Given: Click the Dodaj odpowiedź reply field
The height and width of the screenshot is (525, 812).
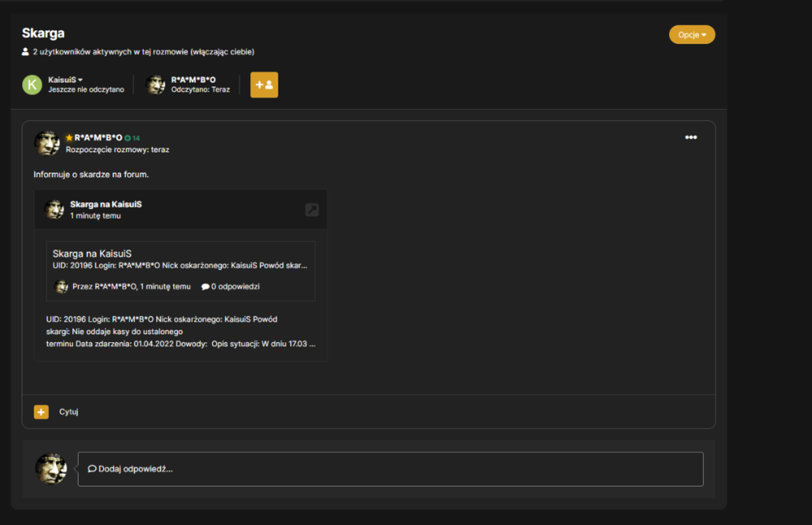Looking at the screenshot, I should pyautogui.click(x=391, y=469).
